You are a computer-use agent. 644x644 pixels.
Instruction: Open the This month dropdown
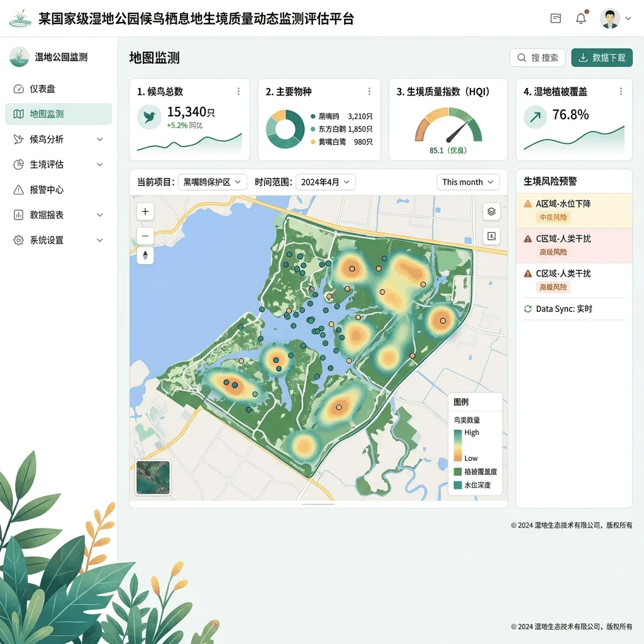click(x=468, y=182)
